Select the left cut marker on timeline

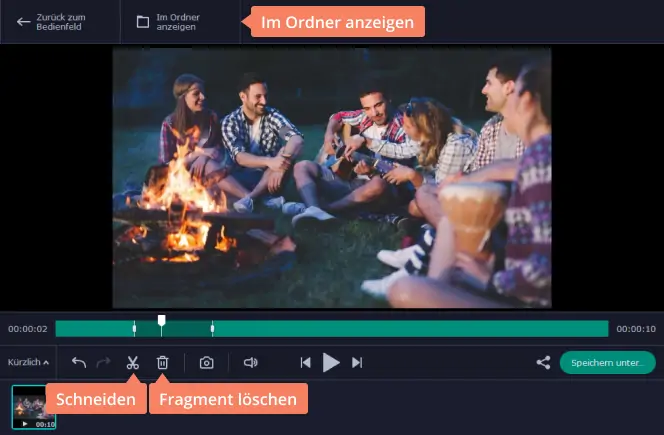[134, 329]
